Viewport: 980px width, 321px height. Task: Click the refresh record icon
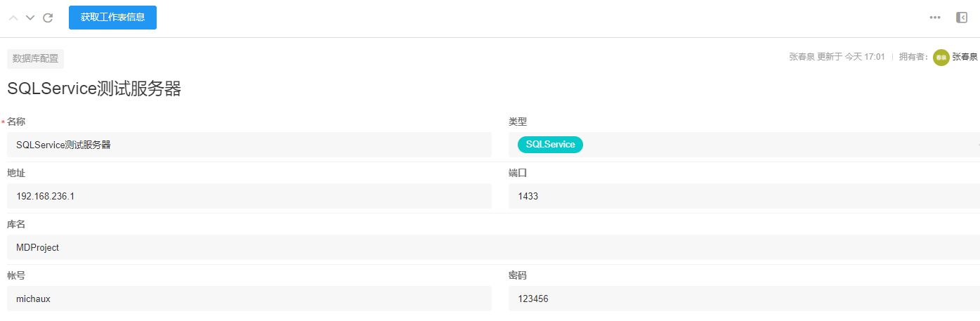pos(48,18)
